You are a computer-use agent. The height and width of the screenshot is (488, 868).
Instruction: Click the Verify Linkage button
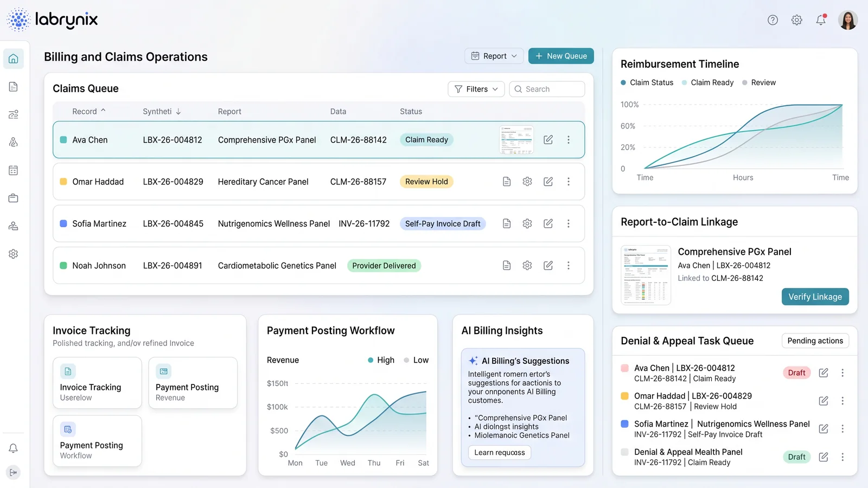[x=815, y=297]
